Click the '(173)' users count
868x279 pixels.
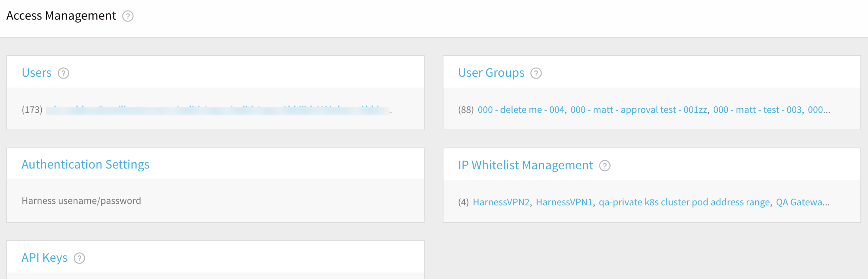(x=32, y=110)
